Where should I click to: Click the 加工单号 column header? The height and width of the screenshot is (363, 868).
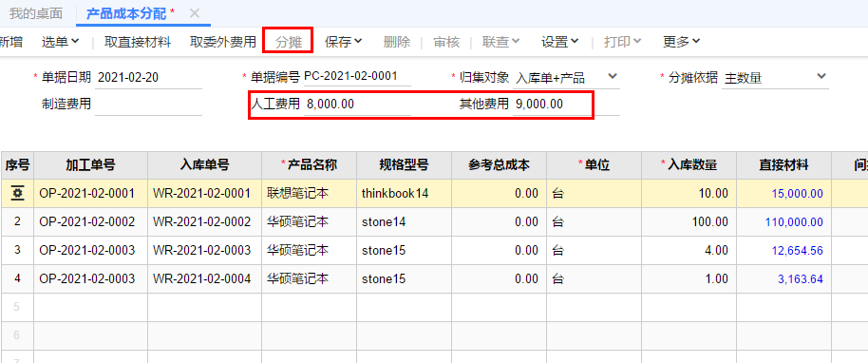(x=91, y=165)
